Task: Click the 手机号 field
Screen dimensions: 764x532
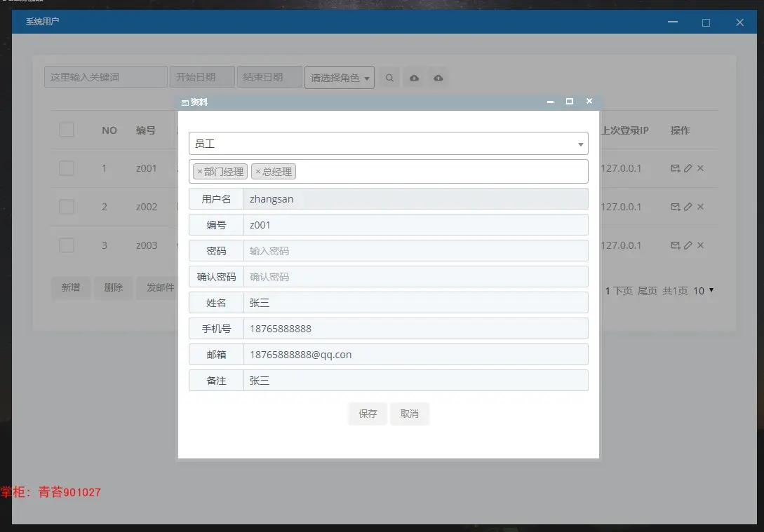Action: [x=415, y=329]
